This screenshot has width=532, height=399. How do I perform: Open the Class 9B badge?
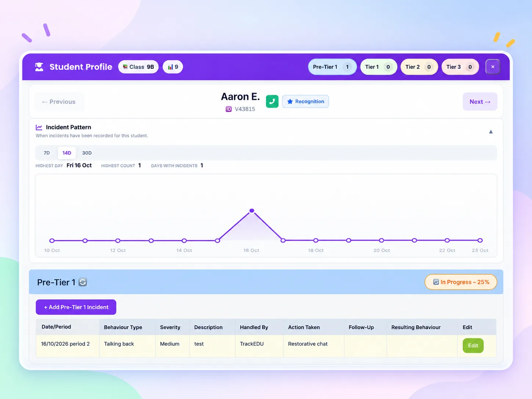pos(139,67)
